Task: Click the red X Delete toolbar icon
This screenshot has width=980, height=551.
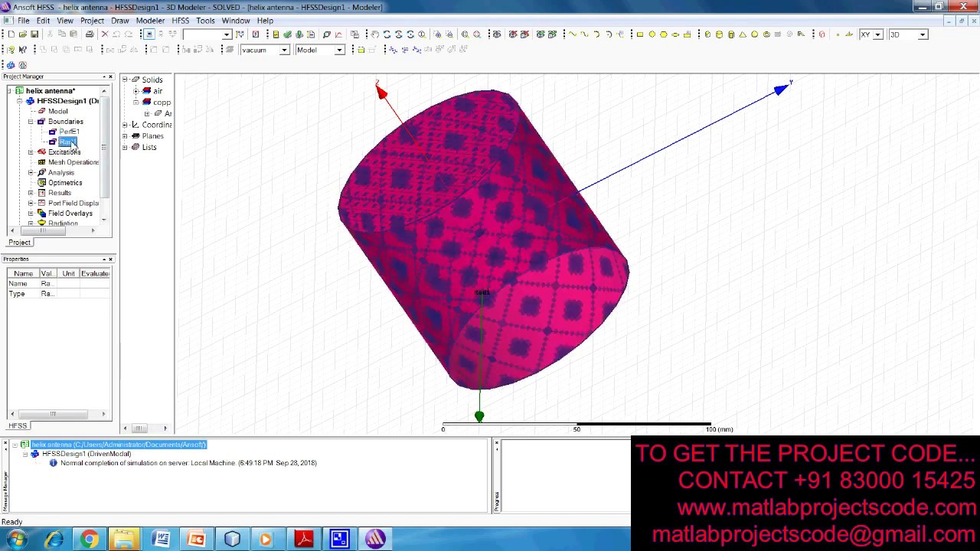Action: click(105, 34)
